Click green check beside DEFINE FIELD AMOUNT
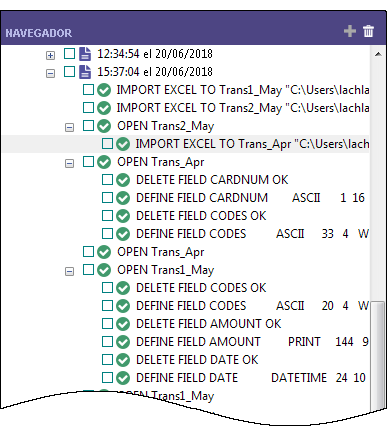387x427 pixels. click(x=123, y=342)
